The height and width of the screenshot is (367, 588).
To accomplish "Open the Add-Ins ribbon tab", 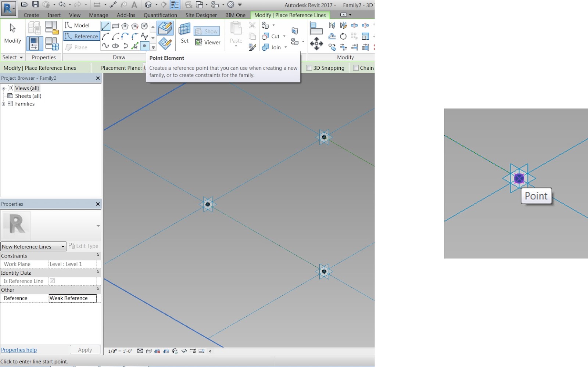I will (x=126, y=15).
